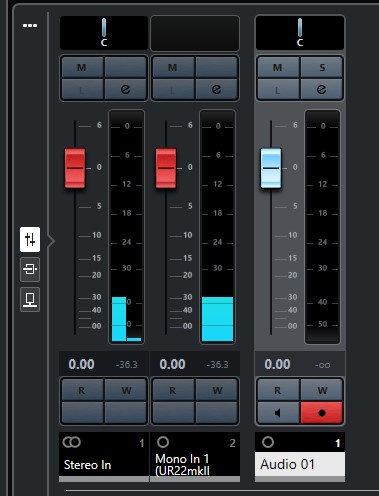Enable Read automation on Stereo In
Viewport: 379px width, 496px height.
coord(82,390)
